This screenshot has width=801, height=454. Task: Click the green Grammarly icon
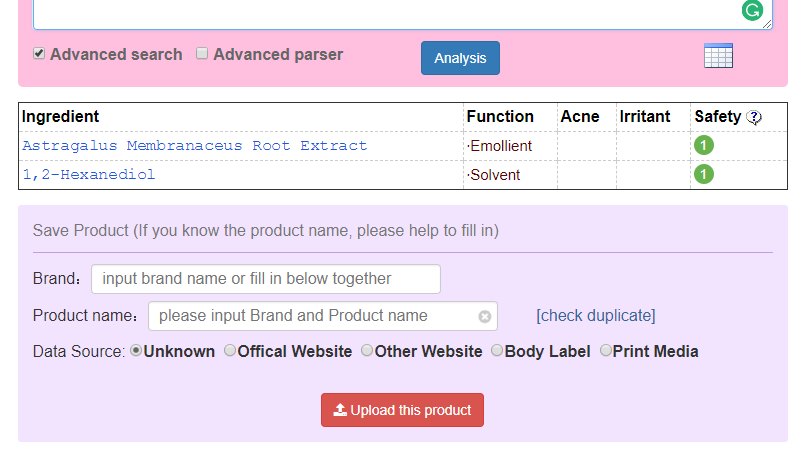752,11
